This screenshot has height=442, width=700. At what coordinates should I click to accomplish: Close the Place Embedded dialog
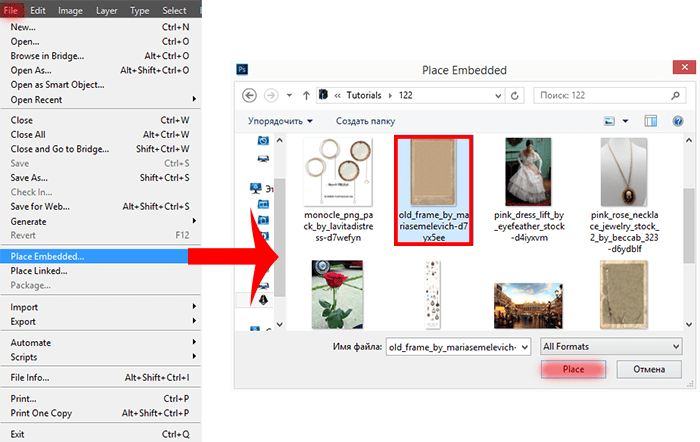click(684, 67)
